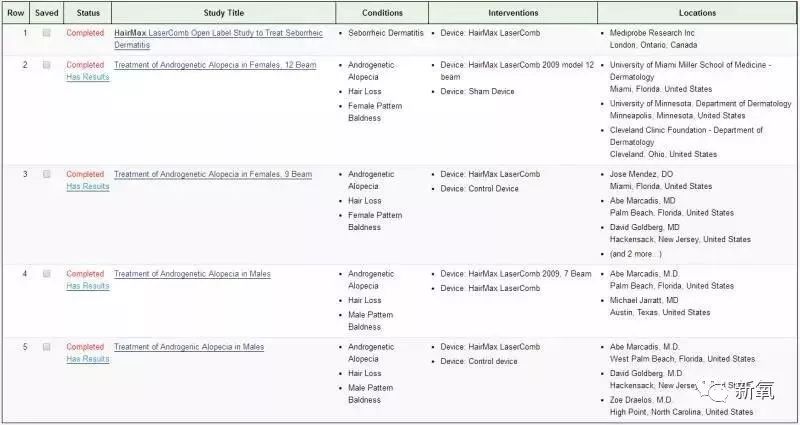Open study on Females, 9 Beam
The height and width of the screenshot is (425, 800).
213,174
